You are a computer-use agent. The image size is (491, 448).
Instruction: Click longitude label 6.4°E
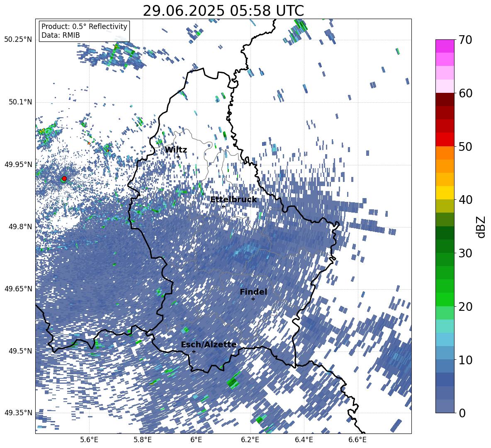[304, 440]
